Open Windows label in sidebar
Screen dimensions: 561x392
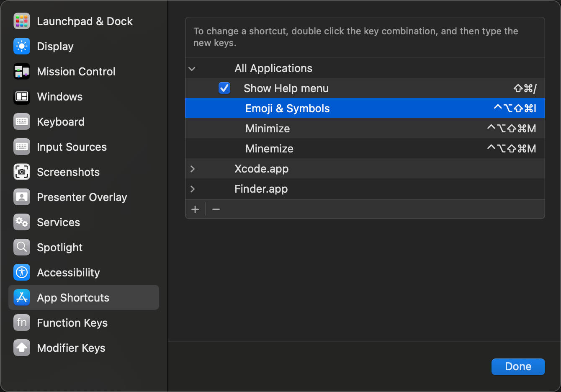(60, 97)
